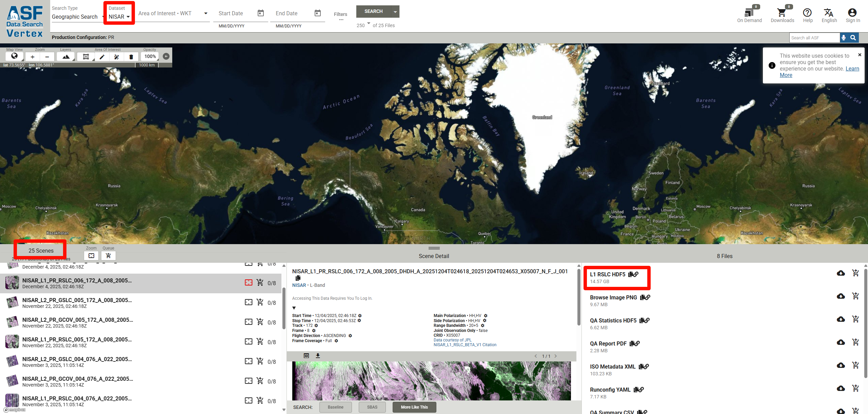Open the ASF Data Search Vertex logo

click(25, 21)
